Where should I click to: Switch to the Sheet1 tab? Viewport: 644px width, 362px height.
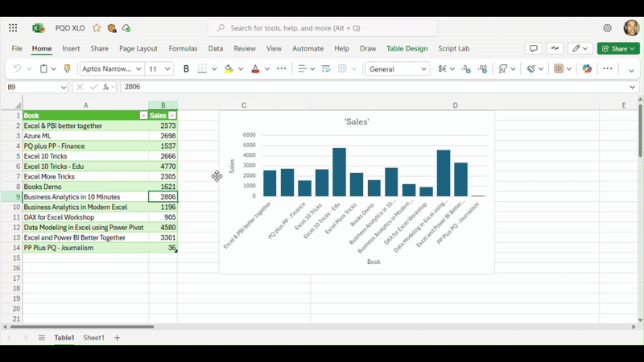tap(93, 338)
